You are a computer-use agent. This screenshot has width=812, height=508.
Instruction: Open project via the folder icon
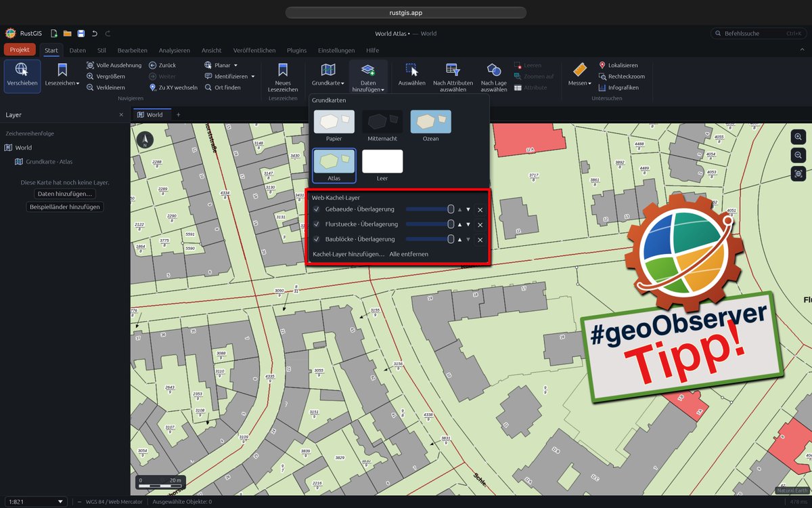[x=67, y=33]
